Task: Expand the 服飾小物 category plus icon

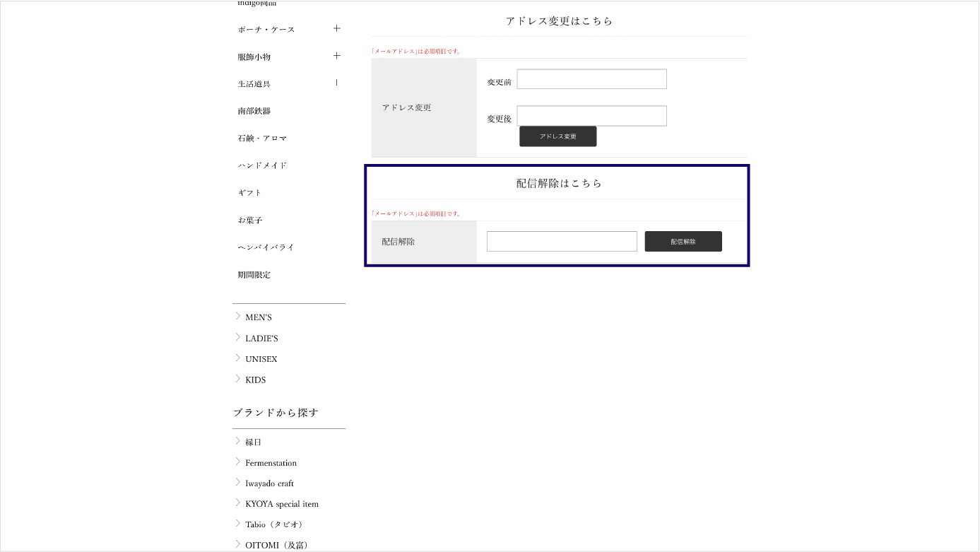Action: click(x=337, y=56)
